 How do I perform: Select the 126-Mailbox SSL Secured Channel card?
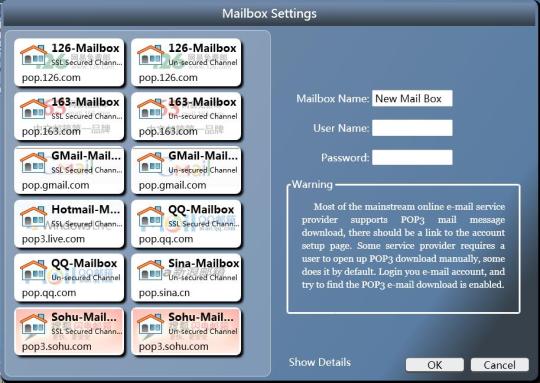pyautogui.click(x=69, y=62)
